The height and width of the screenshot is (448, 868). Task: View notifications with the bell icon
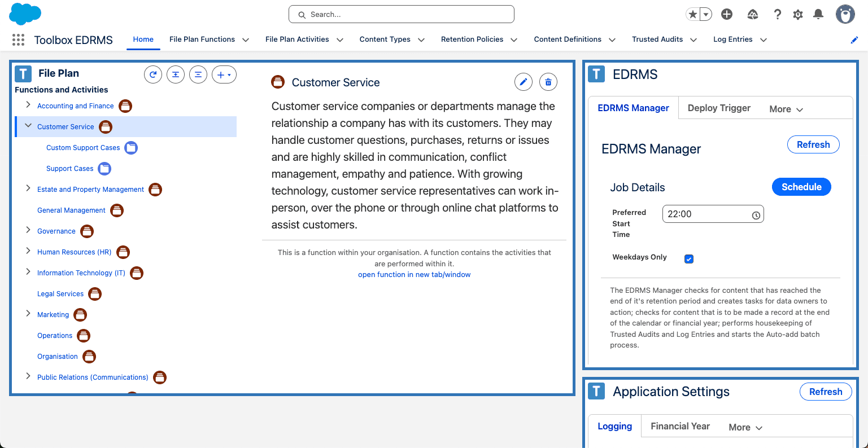(818, 15)
